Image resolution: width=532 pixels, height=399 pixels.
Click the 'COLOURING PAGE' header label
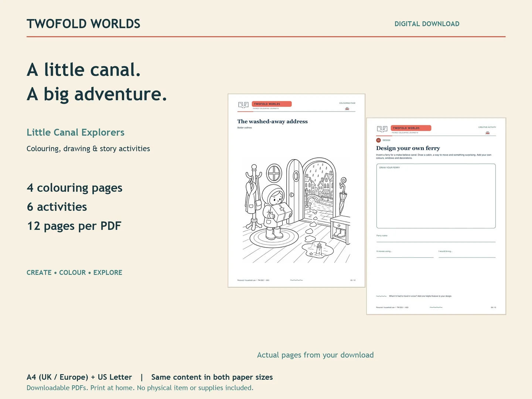[x=347, y=103]
